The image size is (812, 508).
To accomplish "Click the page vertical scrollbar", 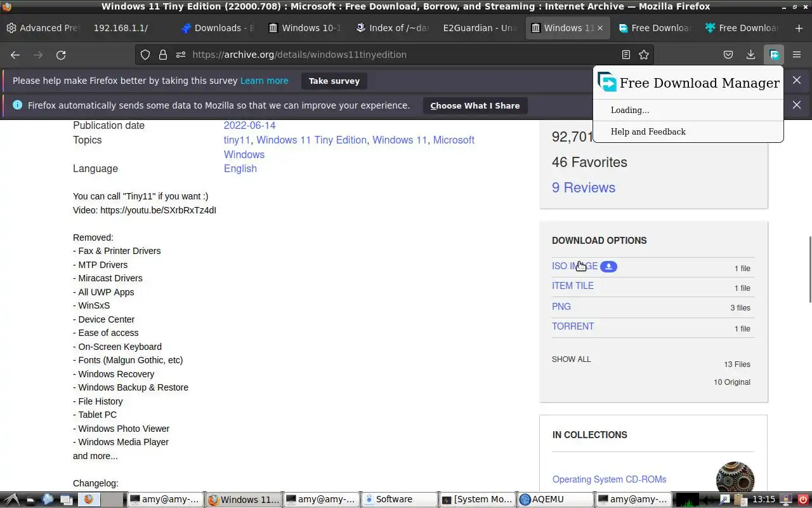I will [809, 269].
